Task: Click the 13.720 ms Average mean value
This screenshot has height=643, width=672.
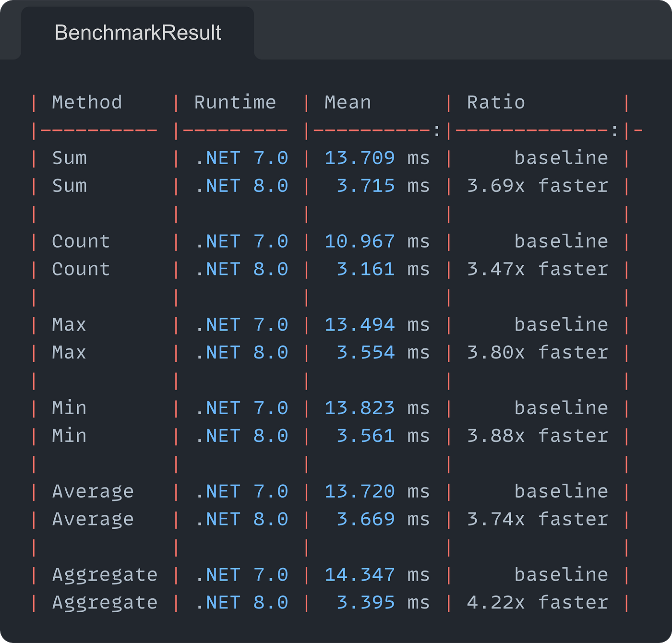Action: click(x=377, y=491)
